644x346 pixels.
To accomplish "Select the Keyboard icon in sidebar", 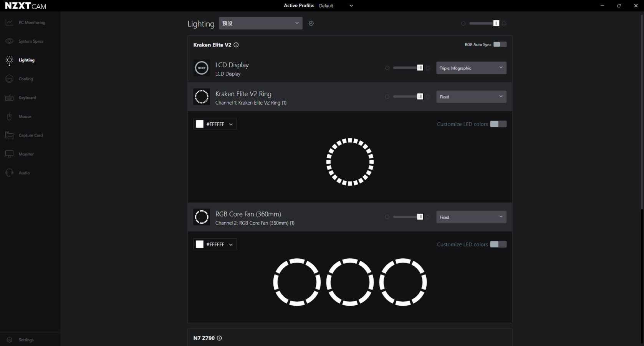I will pyautogui.click(x=10, y=98).
